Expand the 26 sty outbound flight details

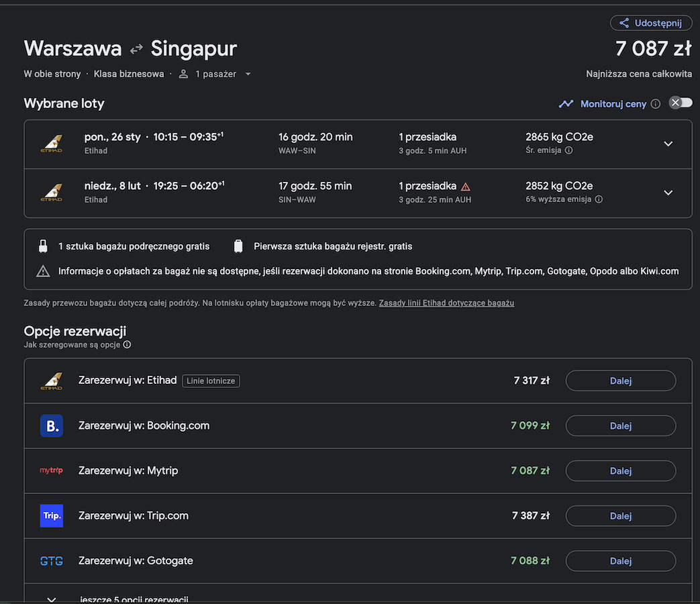click(668, 144)
